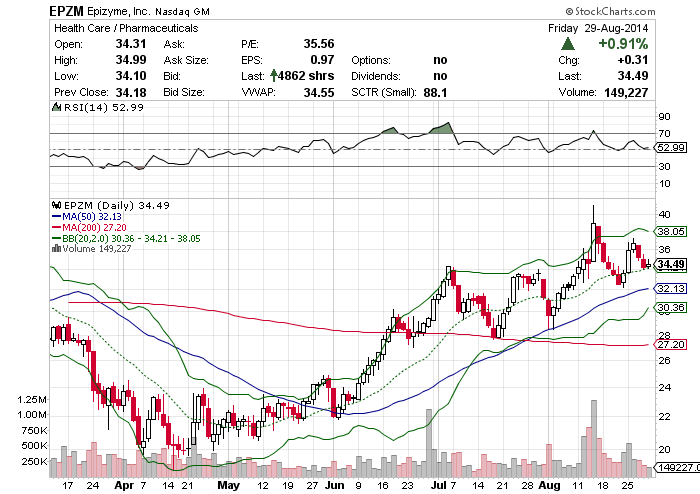Click the Jul label on the date axis
This screenshot has height=494, width=700.
point(438,486)
